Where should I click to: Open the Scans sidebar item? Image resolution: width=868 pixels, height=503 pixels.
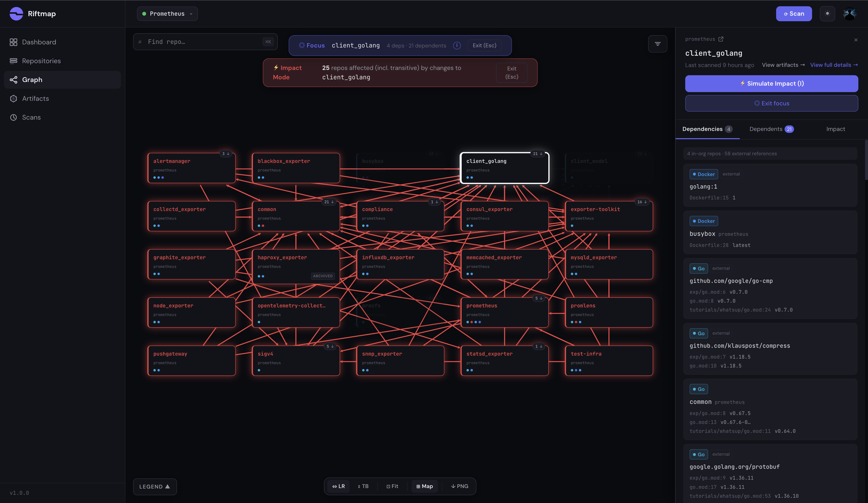(x=62, y=117)
